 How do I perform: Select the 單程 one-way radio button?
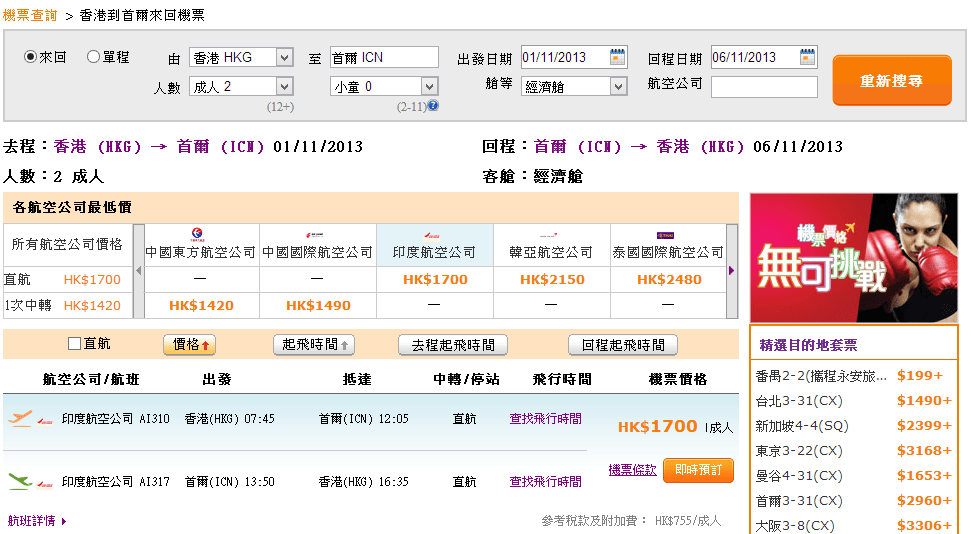coord(94,57)
